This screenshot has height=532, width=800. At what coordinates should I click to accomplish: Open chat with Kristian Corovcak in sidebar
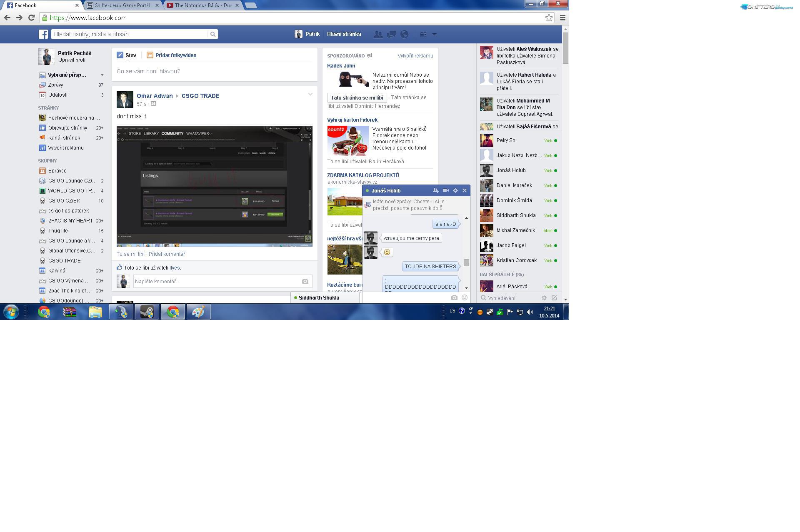coord(519,260)
